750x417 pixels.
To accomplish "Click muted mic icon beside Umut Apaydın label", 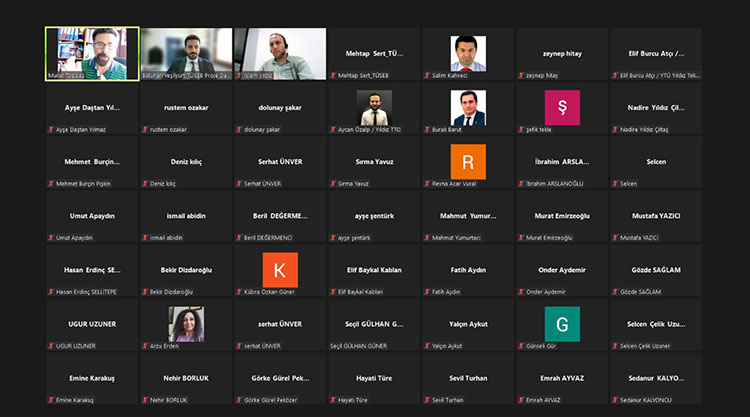I will click(51, 237).
